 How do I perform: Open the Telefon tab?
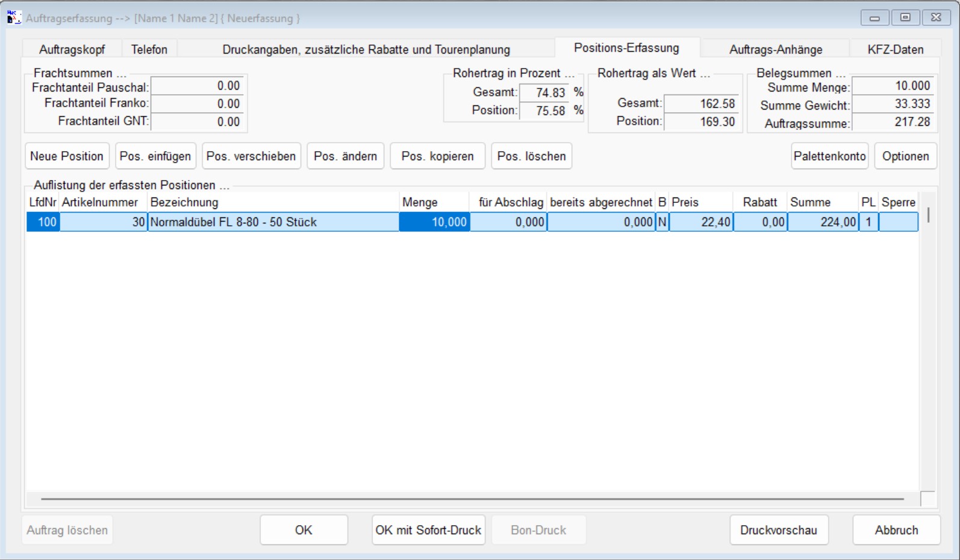149,49
